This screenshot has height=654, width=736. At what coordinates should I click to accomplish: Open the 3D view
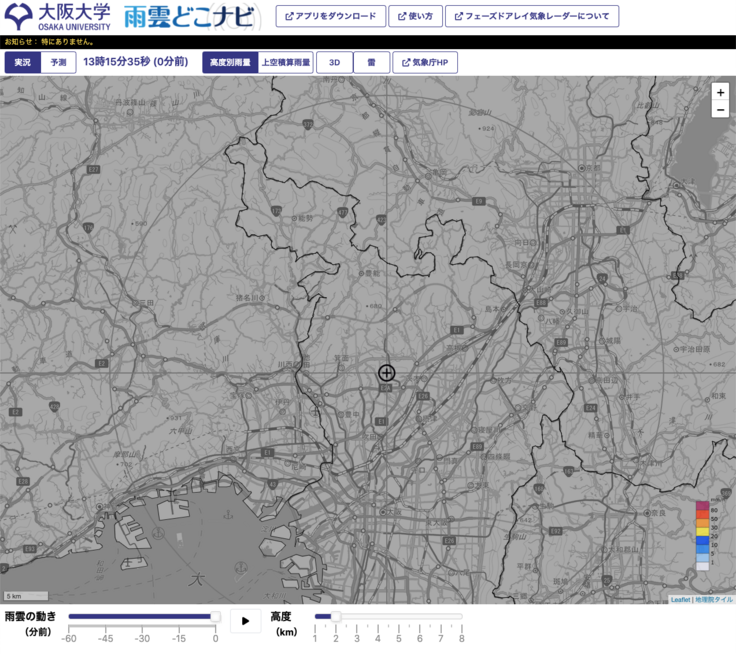click(x=335, y=62)
